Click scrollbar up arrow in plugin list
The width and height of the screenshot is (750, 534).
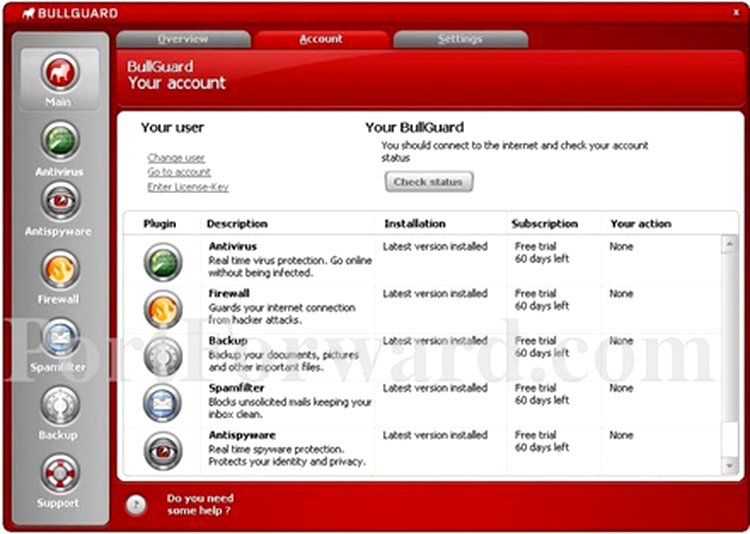click(x=729, y=245)
